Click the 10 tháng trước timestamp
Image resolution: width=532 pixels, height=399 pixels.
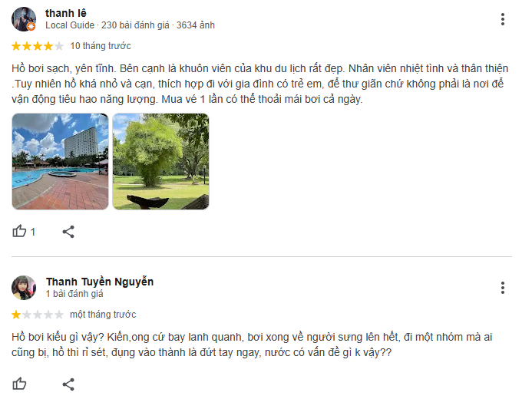pyautogui.click(x=101, y=46)
